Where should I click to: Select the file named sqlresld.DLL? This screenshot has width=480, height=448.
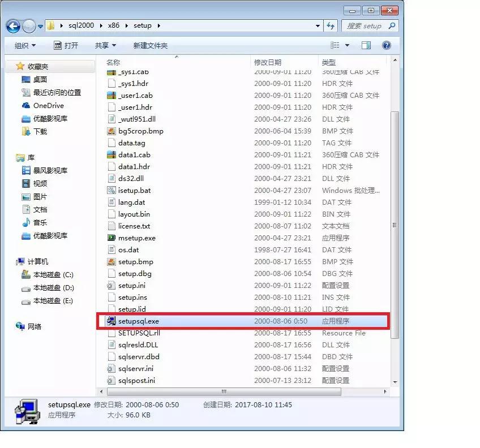138,345
